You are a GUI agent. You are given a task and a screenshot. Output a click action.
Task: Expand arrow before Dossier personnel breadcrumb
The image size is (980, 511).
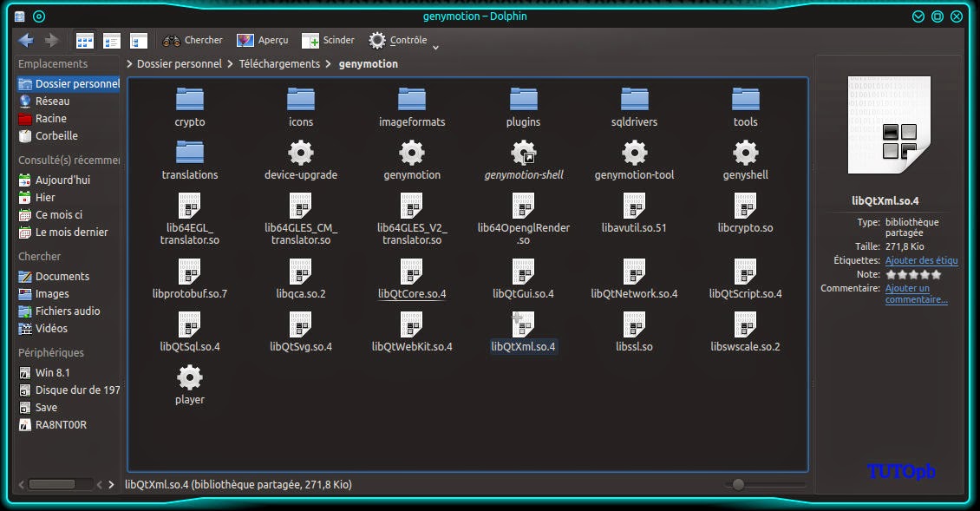point(129,64)
